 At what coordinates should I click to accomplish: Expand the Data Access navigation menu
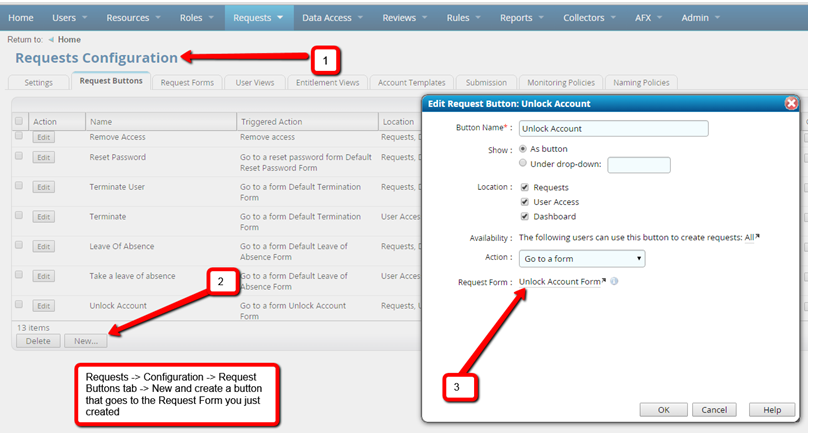click(x=333, y=17)
